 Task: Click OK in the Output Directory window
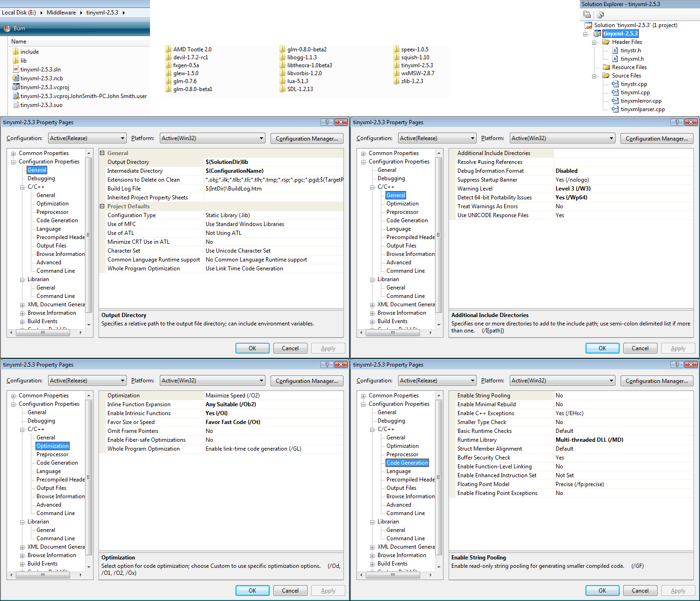[x=252, y=348]
